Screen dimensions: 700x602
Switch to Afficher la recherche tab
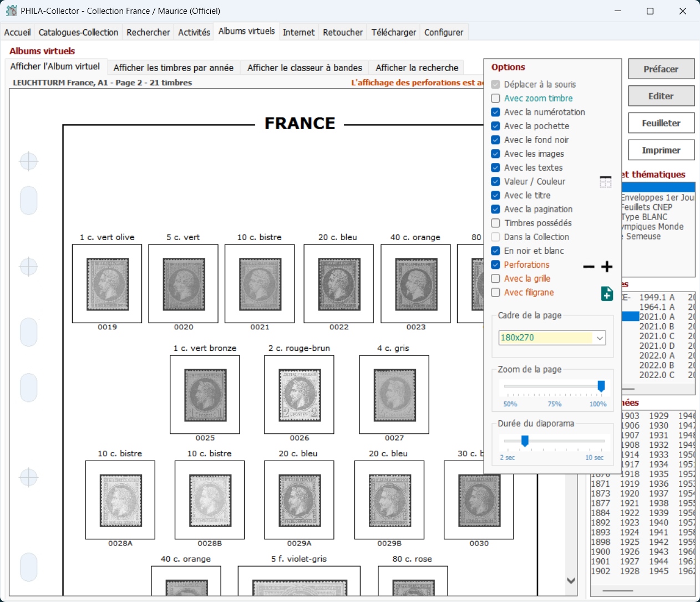(x=417, y=68)
